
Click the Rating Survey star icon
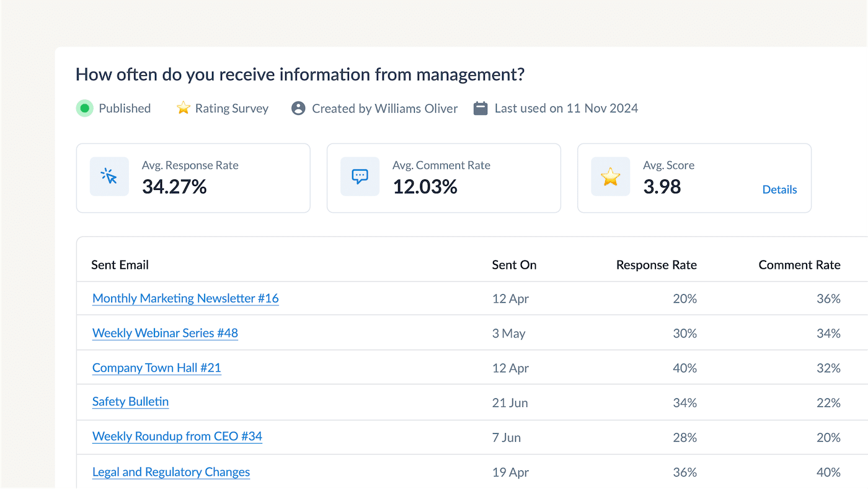pyautogui.click(x=183, y=109)
